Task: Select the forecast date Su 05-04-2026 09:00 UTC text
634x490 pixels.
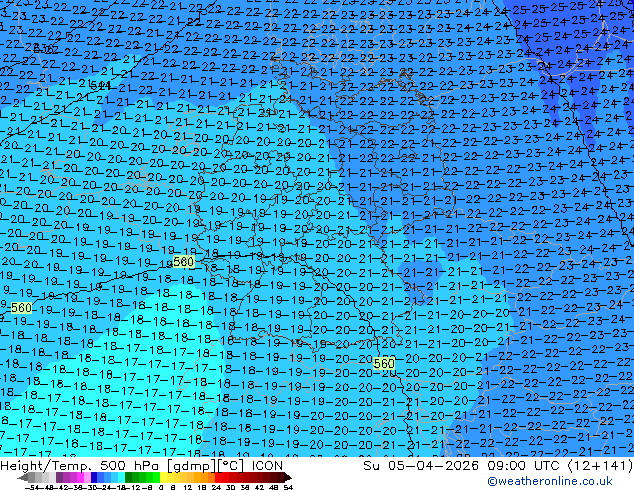Action: tap(463, 466)
